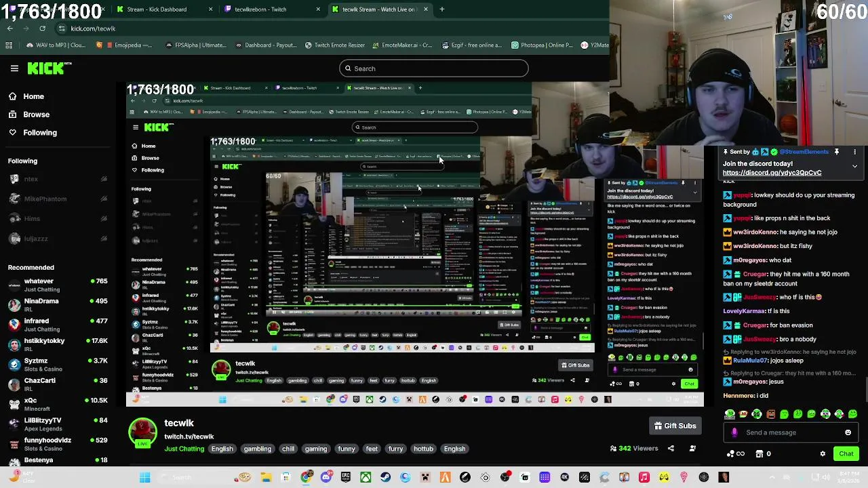Click the browser back arrow
Screen dimensions: 868x488
[x=9, y=28]
